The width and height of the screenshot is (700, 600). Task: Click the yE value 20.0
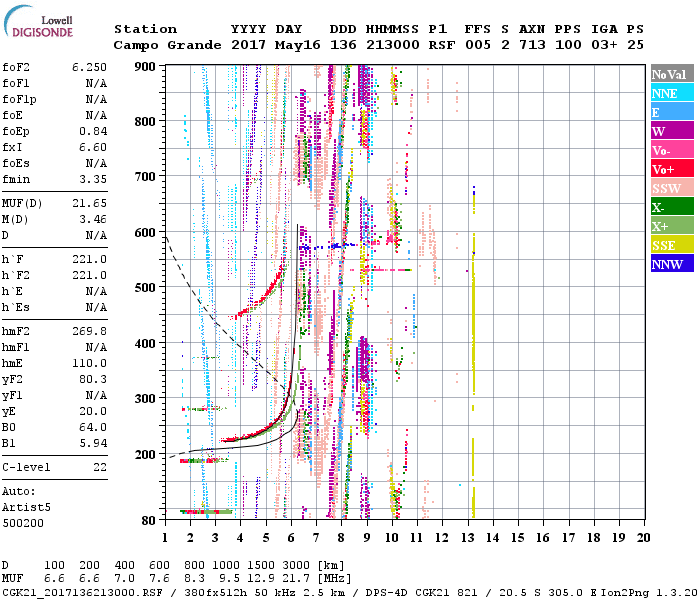[x=93, y=412]
